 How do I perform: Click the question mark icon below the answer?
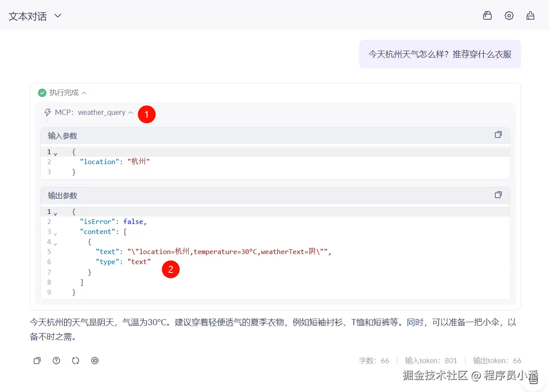[x=56, y=361]
